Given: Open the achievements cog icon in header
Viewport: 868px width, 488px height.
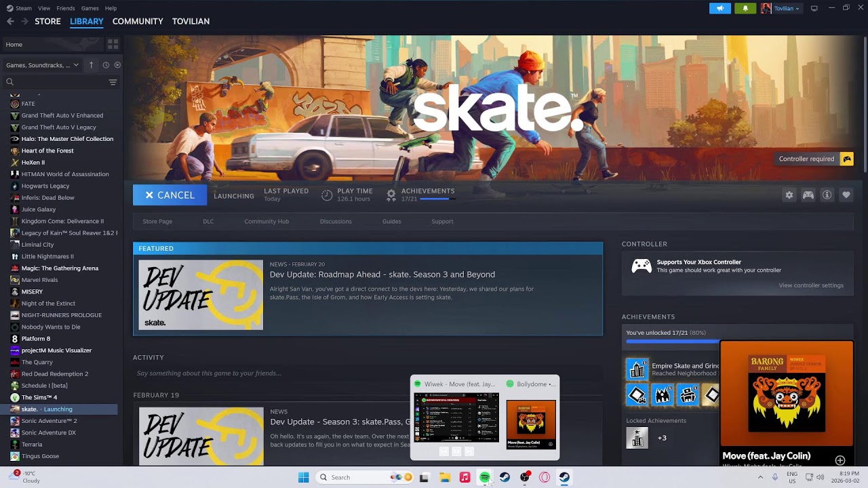Looking at the screenshot, I should (x=391, y=195).
